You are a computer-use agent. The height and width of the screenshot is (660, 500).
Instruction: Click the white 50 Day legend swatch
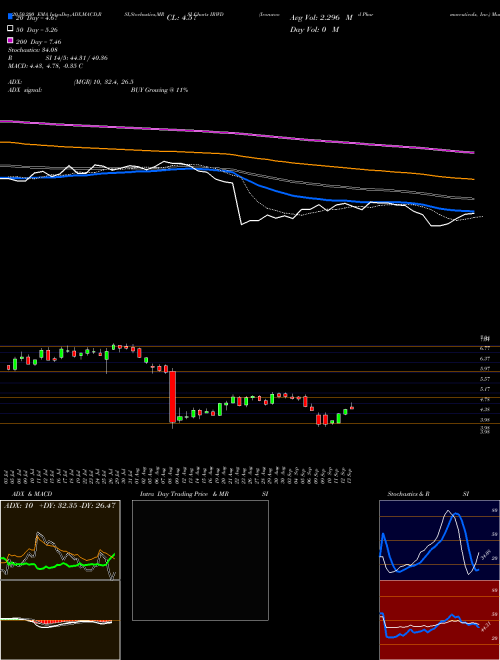(10, 29)
